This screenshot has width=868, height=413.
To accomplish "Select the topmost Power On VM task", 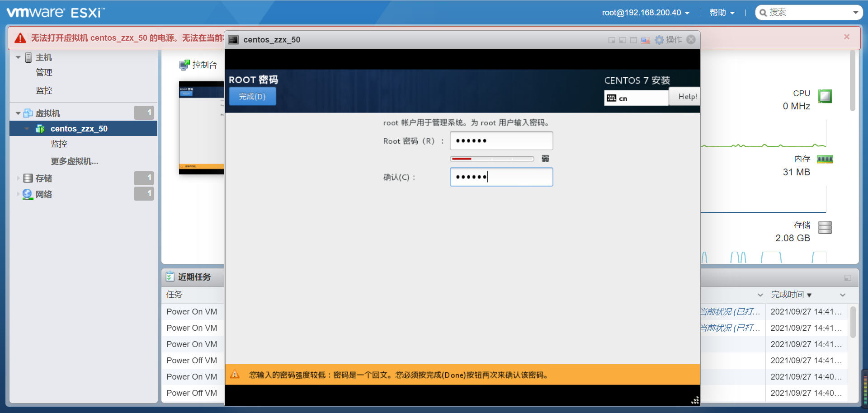I will pos(192,312).
